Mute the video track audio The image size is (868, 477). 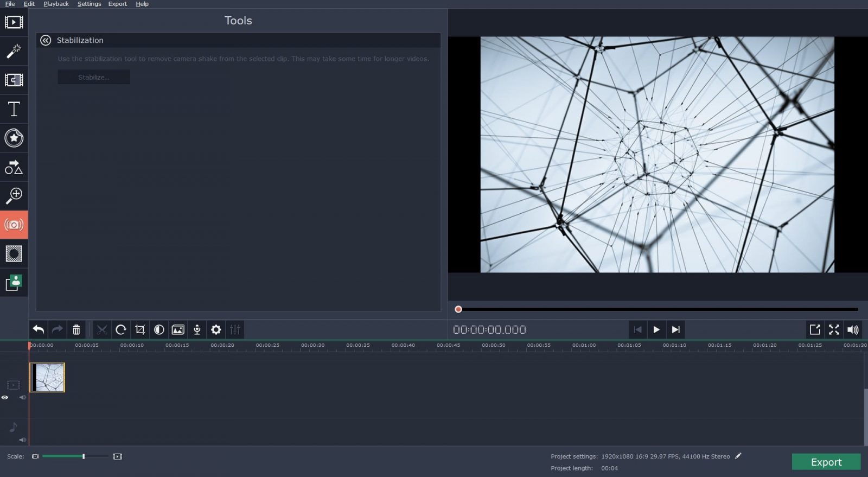coord(22,398)
